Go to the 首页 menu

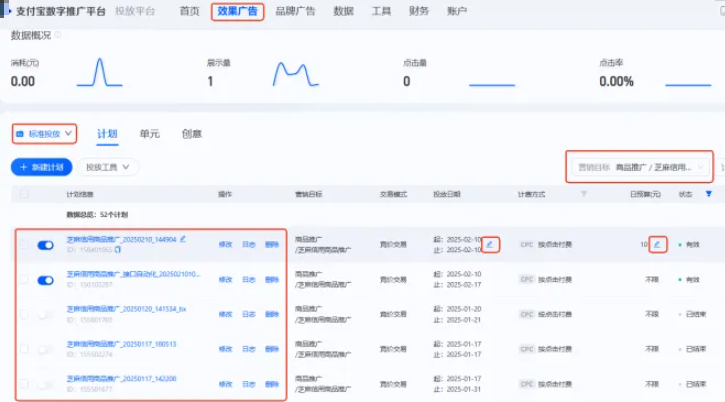click(x=190, y=11)
